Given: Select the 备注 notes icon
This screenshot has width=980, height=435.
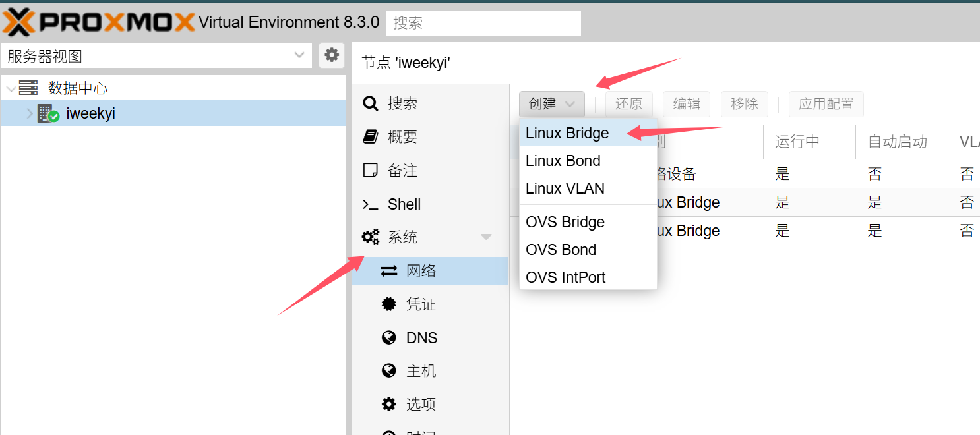Looking at the screenshot, I should [371, 171].
